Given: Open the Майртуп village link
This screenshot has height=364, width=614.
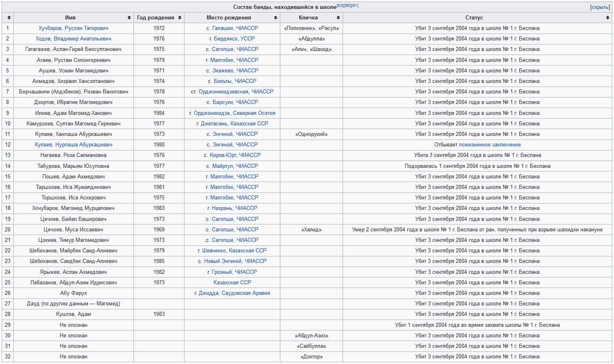Looking at the screenshot, I should [222, 166].
